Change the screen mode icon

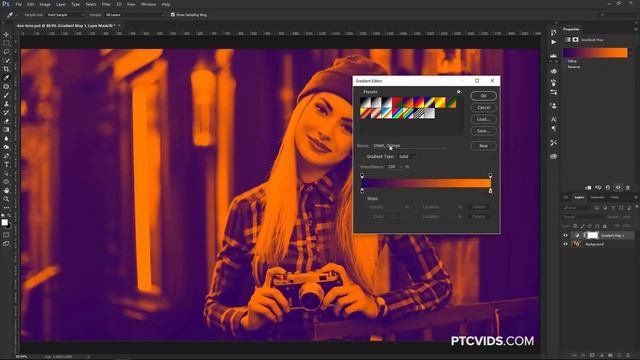(6, 243)
